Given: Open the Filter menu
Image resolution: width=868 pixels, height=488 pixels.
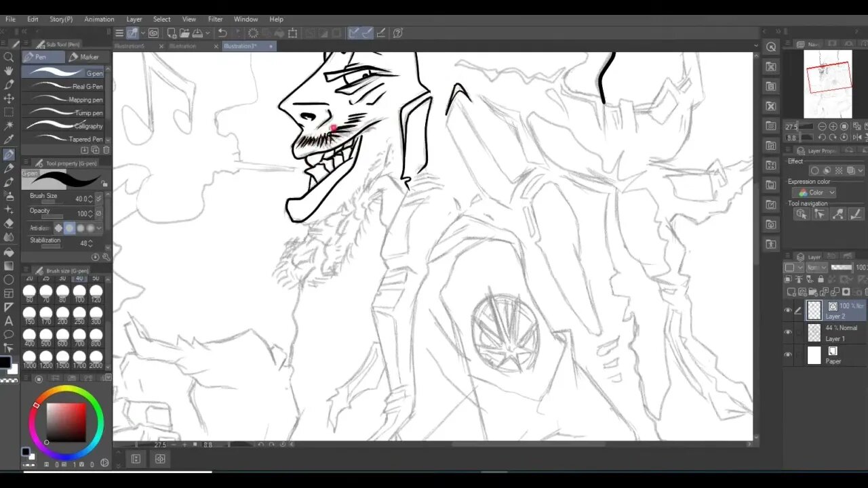Looking at the screenshot, I should (x=215, y=19).
